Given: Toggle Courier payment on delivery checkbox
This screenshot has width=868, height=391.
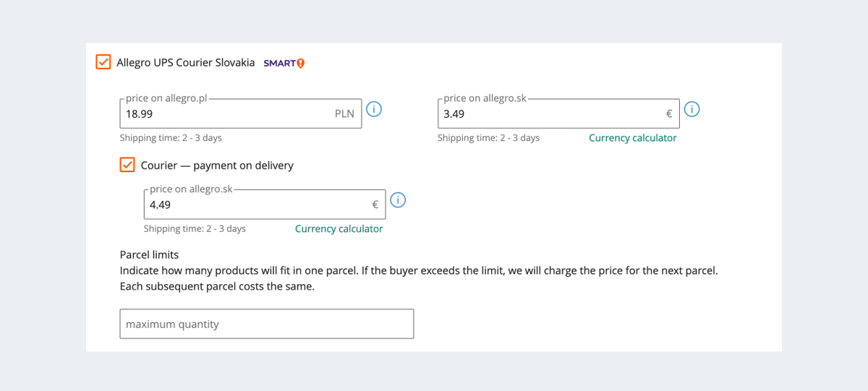Looking at the screenshot, I should pyautogui.click(x=127, y=165).
